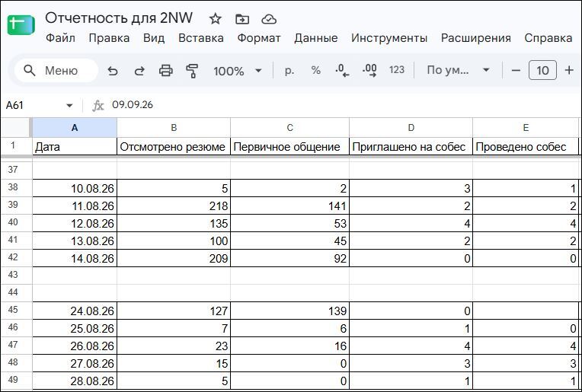
Task: Open the Name box dropdown arrow
Action: tap(69, 106)
